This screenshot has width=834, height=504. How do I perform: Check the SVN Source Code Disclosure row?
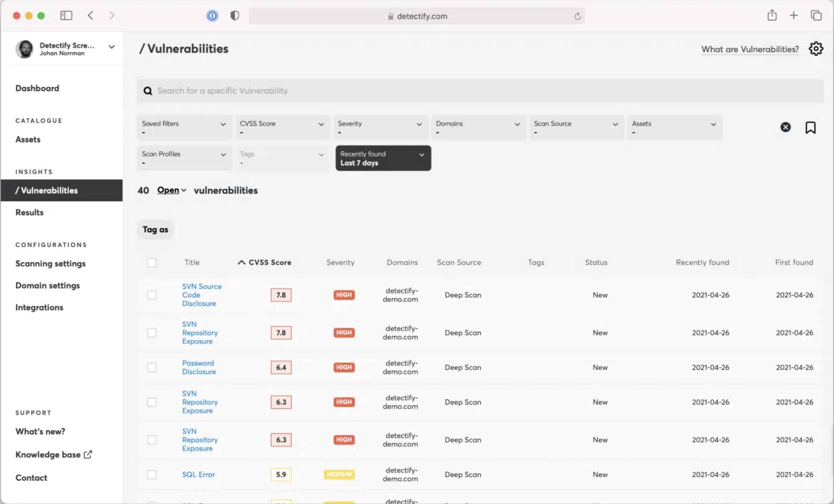(152, 295)
